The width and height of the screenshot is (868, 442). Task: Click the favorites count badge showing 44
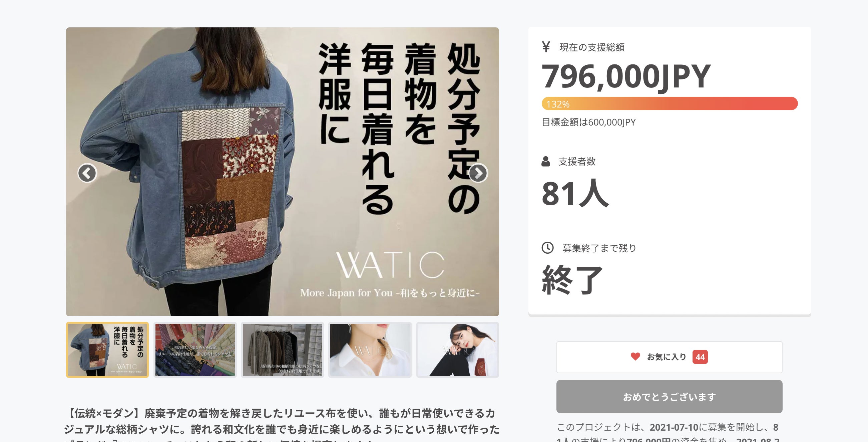pos(700,357)
